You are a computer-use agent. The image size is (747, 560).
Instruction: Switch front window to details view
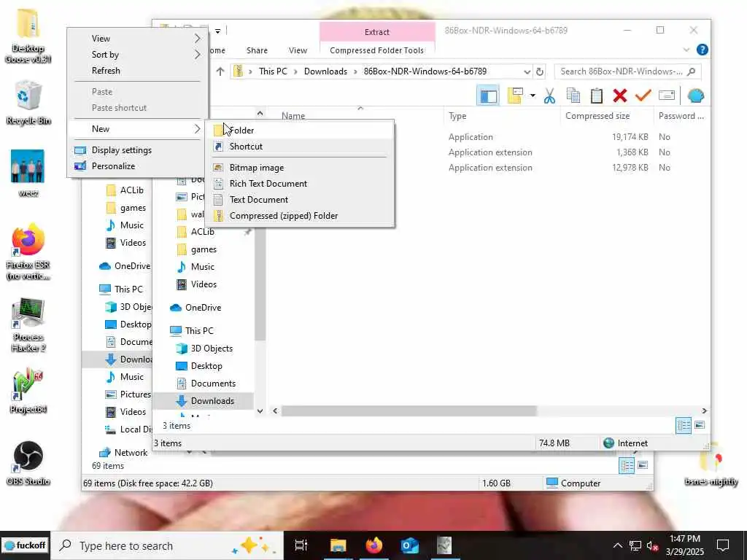pyautogui.click(x=684, y=425)
